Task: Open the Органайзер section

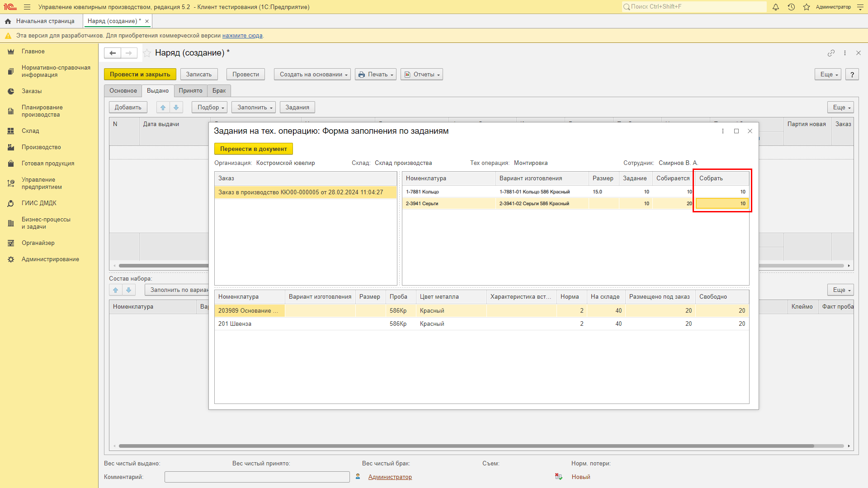Action: (38, 243)
